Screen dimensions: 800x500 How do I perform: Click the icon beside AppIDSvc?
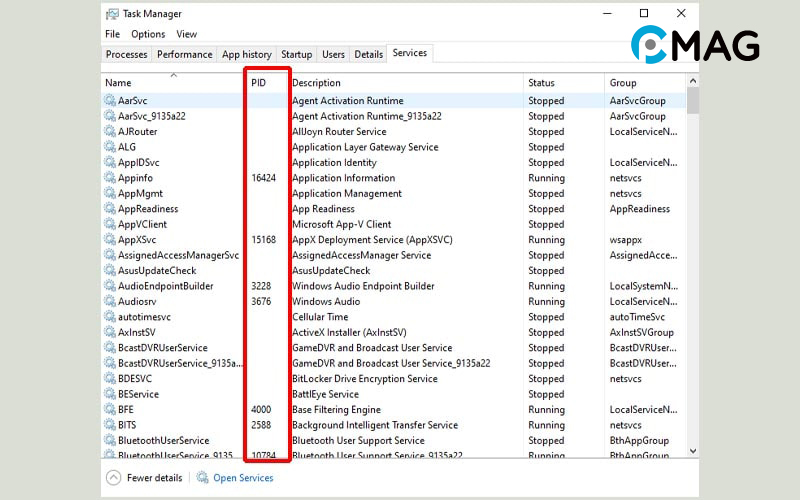tap(110, 162)
